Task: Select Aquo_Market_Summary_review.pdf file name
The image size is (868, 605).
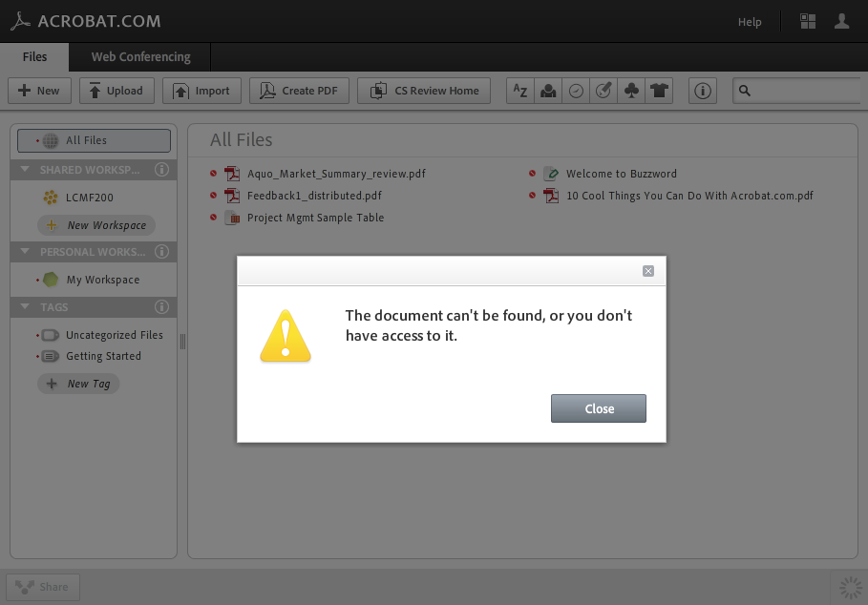Action: pos(336,174)
